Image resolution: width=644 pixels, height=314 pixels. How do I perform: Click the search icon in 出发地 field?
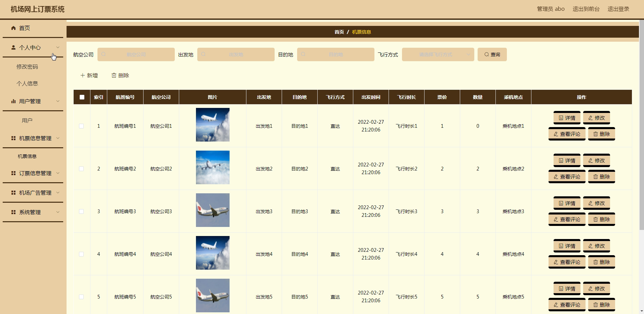(x=203, y=54)
